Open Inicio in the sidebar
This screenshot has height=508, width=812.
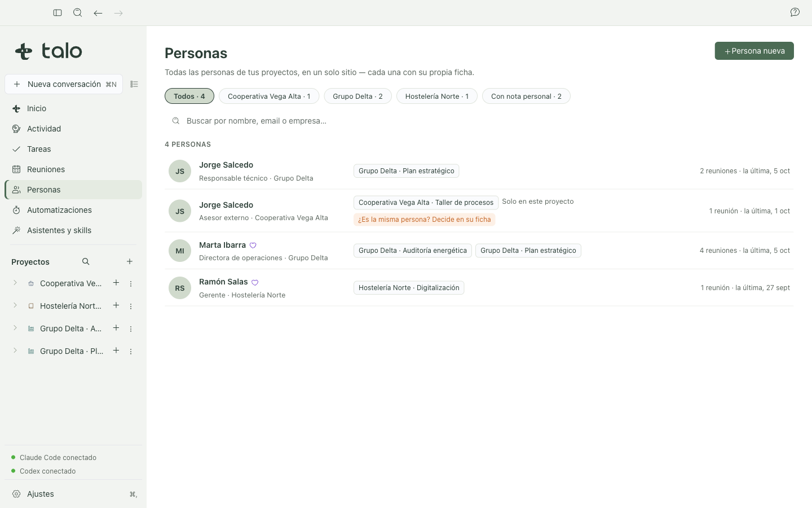pos(73,108)
